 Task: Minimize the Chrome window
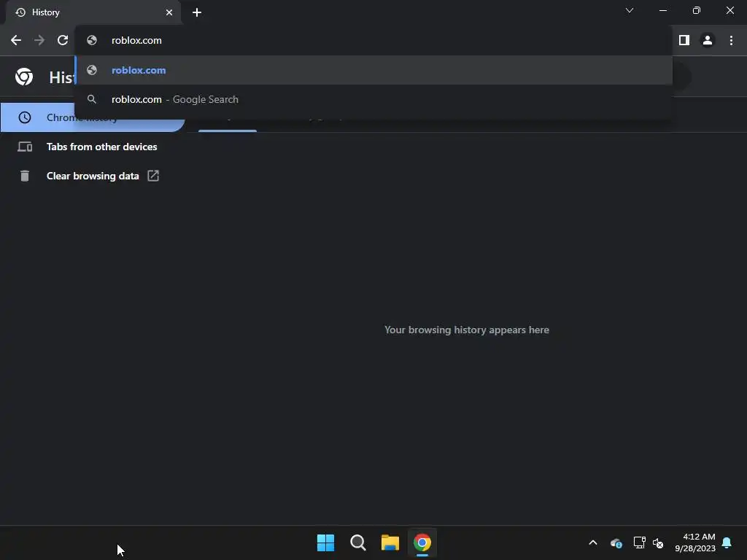tap(663, 10)
